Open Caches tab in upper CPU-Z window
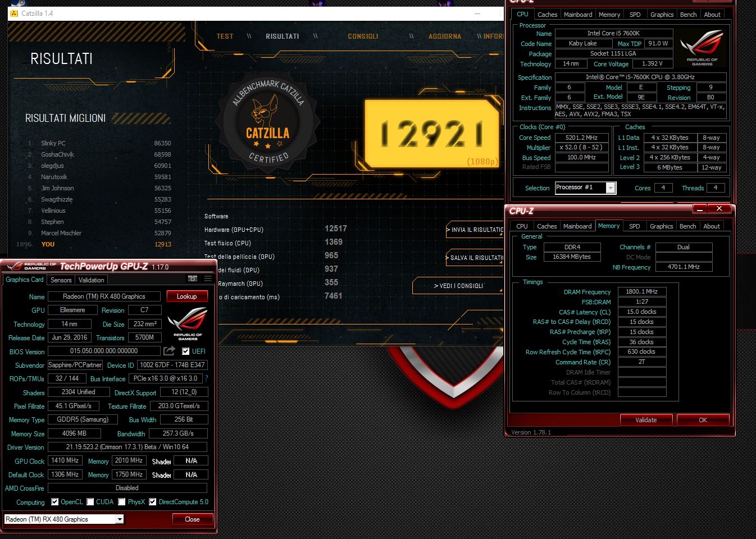 pyautogui.click(x=547, y=15)
